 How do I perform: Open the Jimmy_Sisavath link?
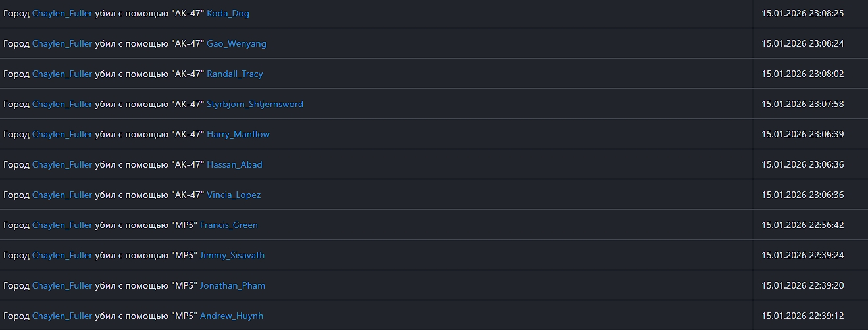coord(232,255)
